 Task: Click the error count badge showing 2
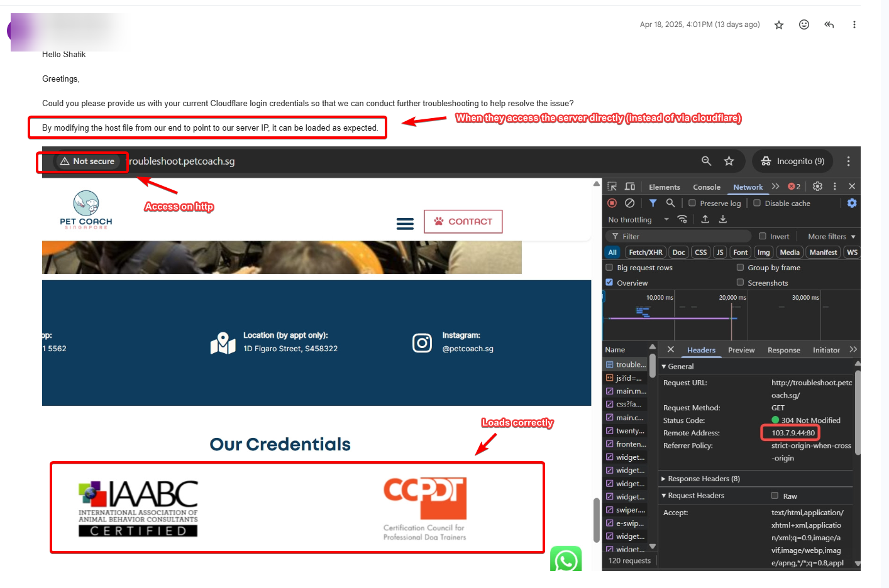(x=795, y=187)
